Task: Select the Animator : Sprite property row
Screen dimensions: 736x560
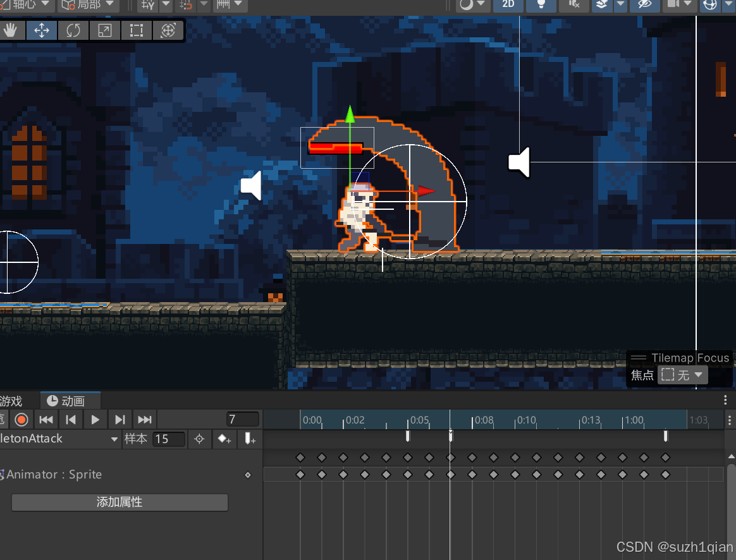Action: pos(131,475)
